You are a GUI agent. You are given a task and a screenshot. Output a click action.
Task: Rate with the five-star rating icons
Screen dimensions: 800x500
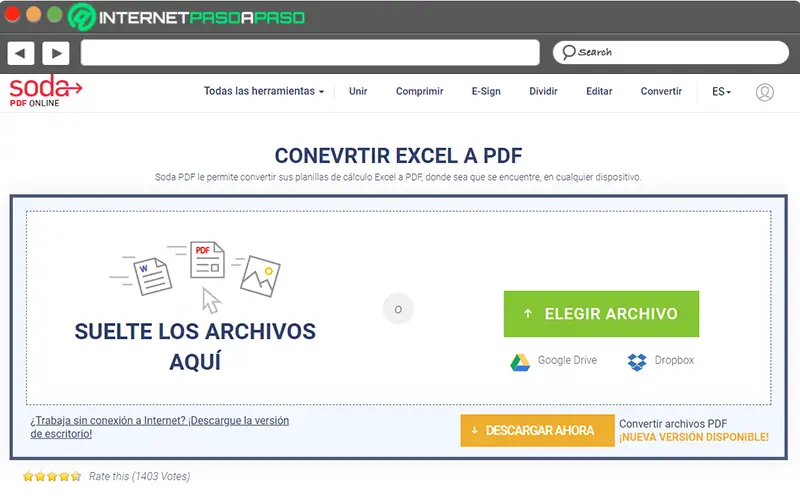(52, 477)
